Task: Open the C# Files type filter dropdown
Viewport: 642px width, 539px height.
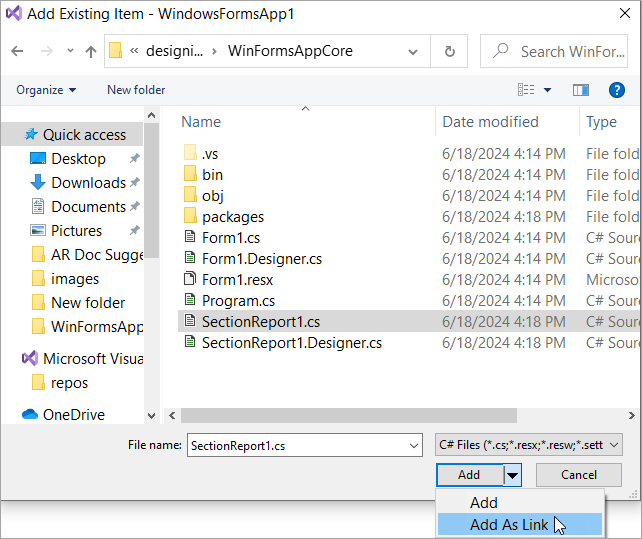Action: coord(529,445)
